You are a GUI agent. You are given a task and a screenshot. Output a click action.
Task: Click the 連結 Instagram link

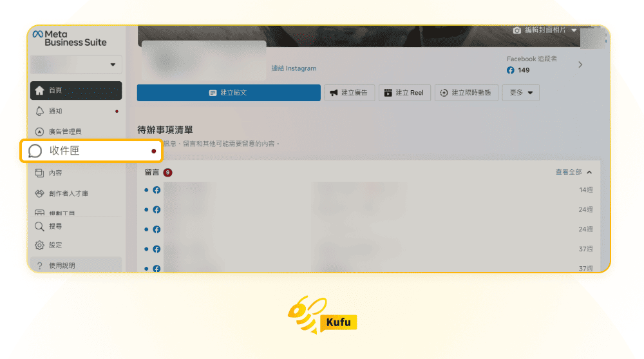coord(294,68)
